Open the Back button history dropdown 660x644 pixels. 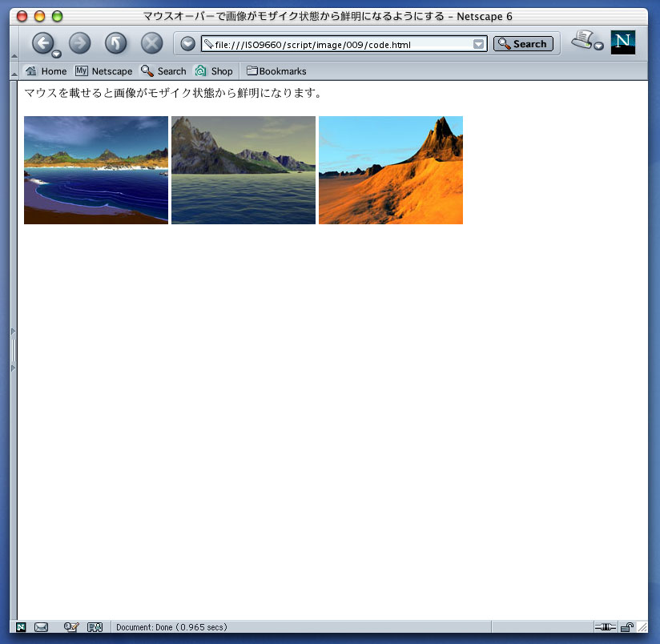pos(56,54)
